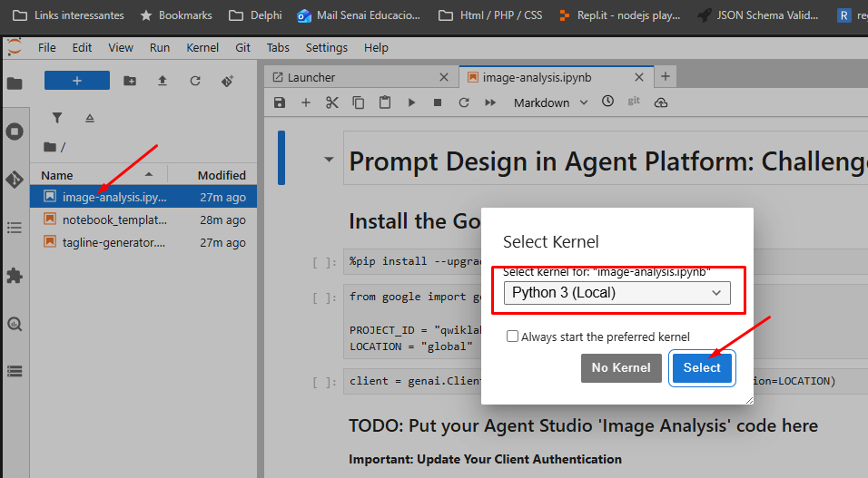Screen dimensions: 868x478
Task: Open the stacked-lines sidebar icon at the bottom
Action: point(15,371)
